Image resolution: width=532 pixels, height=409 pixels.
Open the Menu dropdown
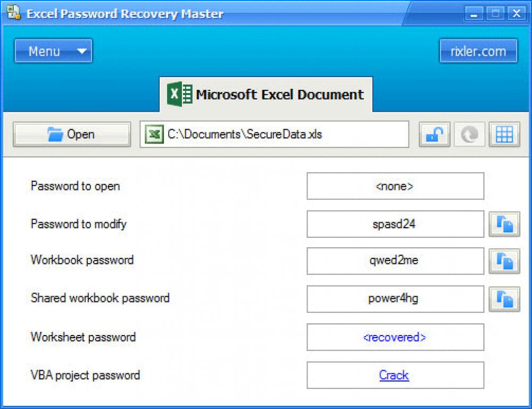53,51
